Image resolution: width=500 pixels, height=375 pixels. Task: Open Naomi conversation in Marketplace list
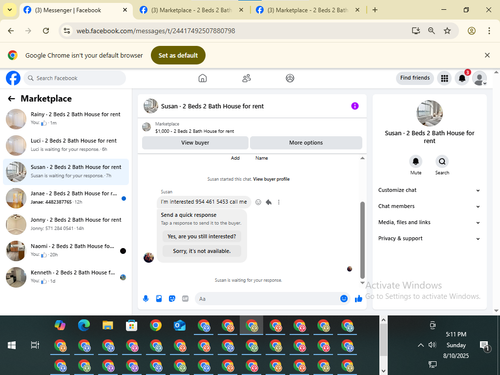point(66,250)
